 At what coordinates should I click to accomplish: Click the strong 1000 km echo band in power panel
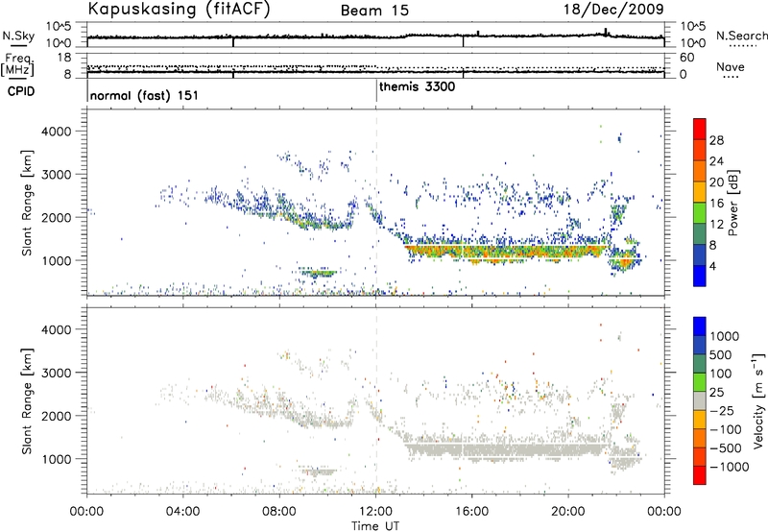pyautogui.click(x=507, y=253)
